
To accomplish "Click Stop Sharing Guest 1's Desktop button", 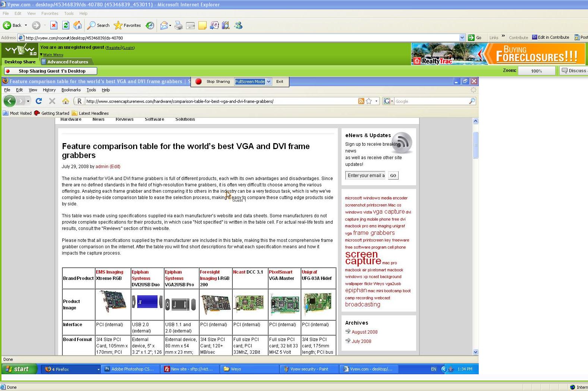I will (x=51, y=71).
